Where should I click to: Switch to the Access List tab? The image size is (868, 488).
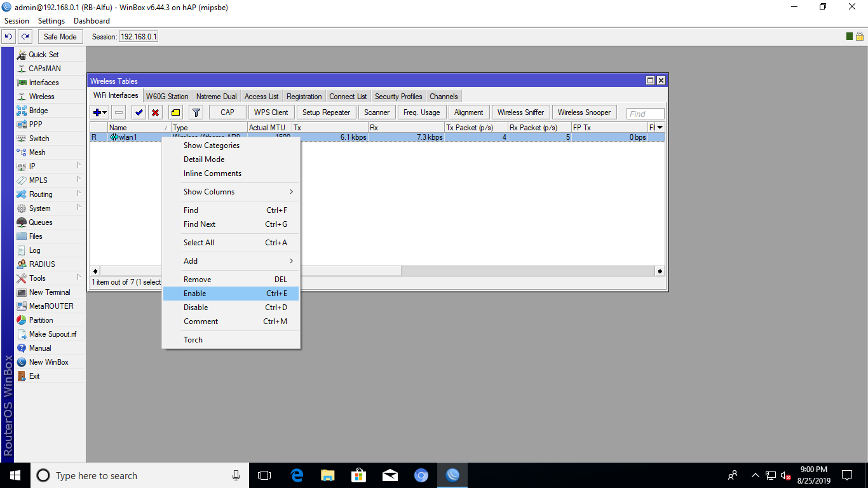click(x=261, y=97)
